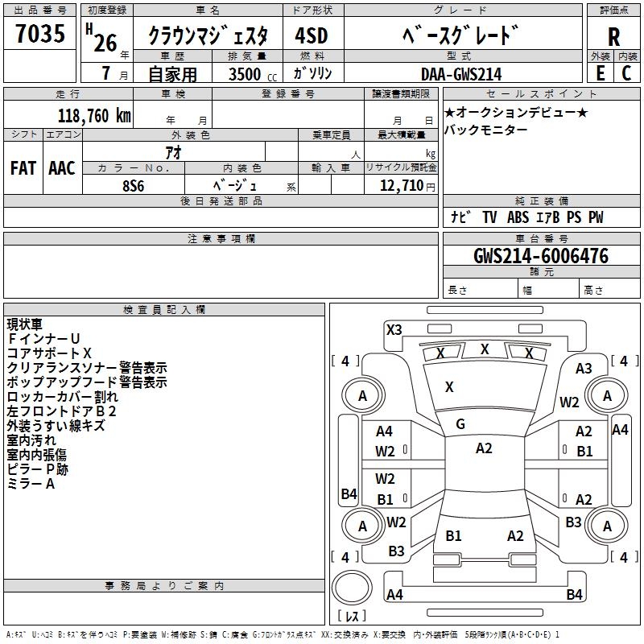The width and height of the screenshot is (644, 644).
Task: Select the fuel type ガソリン
Action: point(312,73)
